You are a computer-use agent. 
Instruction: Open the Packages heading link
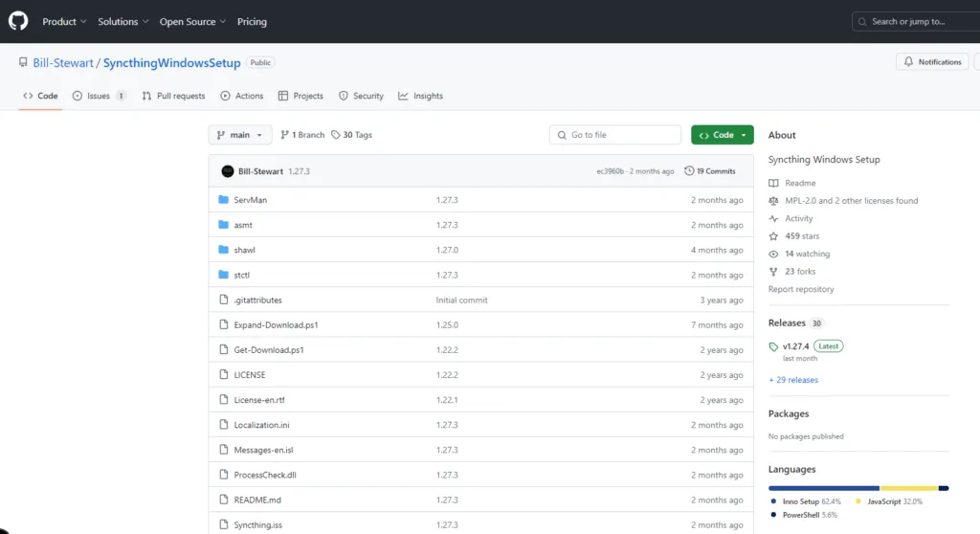click(x=789, y=413)
